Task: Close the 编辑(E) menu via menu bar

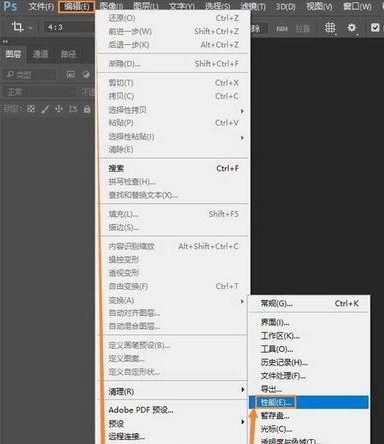Action: pyautogui.click(x=77, y=6)
